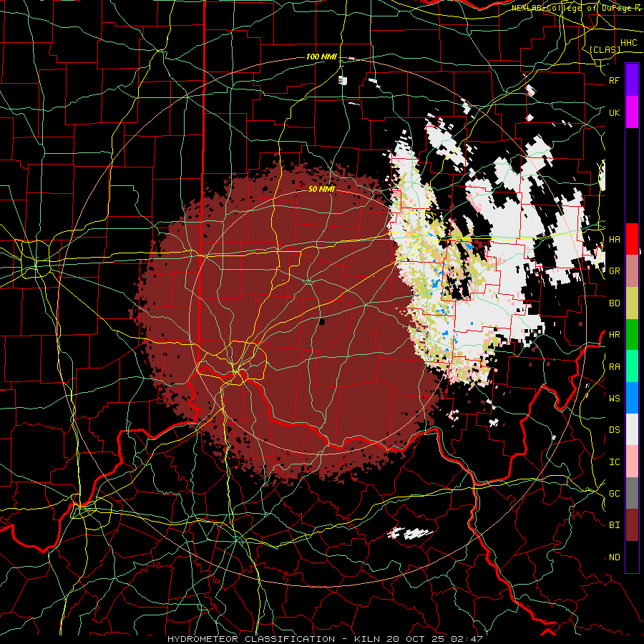Click the "GR" legend label
This screenshot has width=644, height=644.
click(614, 271)
